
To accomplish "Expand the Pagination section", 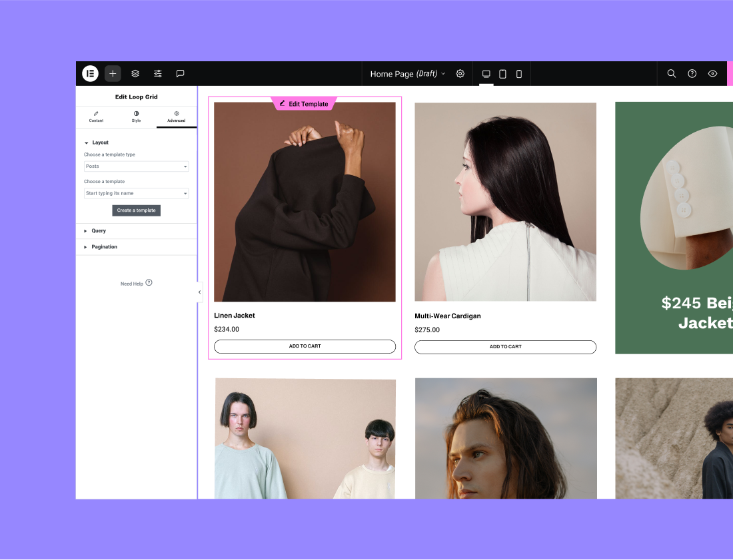I will [104, 247].
